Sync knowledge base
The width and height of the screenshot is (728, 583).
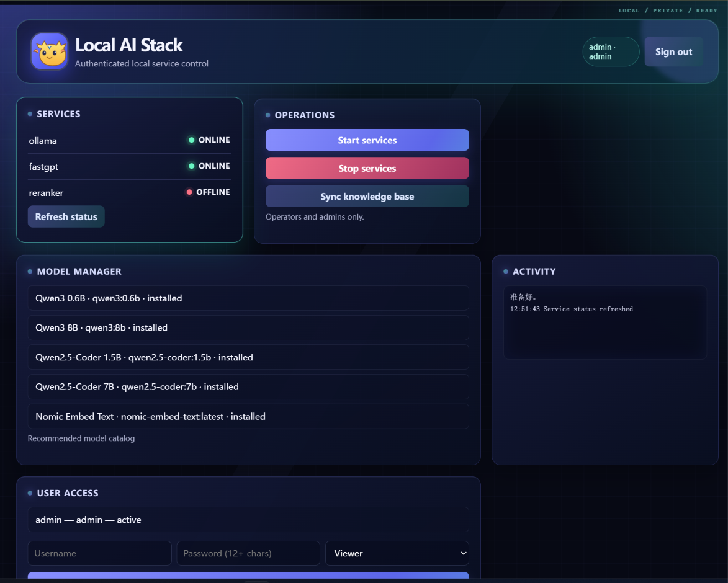(367, 196)
